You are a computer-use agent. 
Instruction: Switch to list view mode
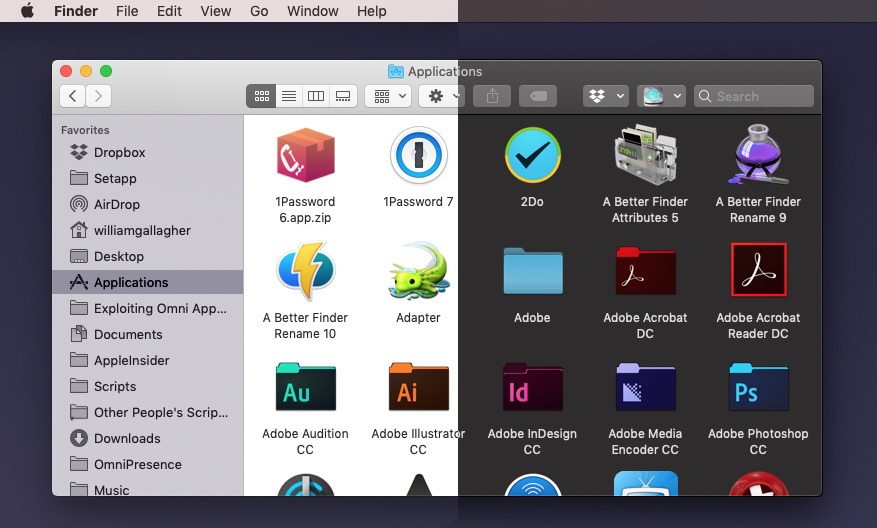coord(288,96)
